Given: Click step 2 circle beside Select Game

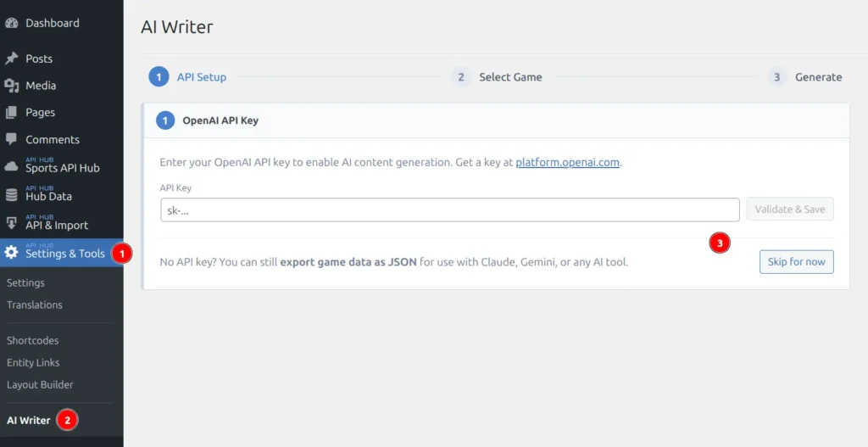Looking at the screenshot, I should pos(461,77).
